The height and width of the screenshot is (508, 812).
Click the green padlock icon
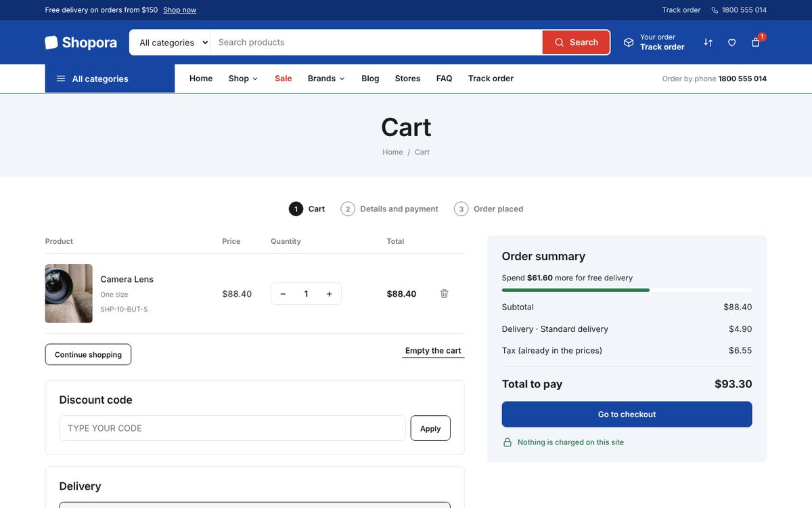coord(507,442)
